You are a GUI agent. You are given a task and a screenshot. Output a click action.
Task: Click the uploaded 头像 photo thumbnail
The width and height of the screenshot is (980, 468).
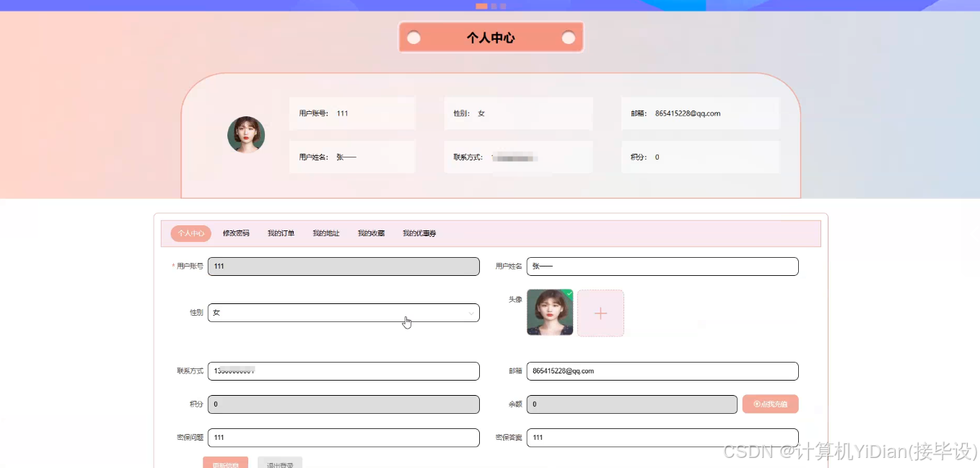point(550,313)
